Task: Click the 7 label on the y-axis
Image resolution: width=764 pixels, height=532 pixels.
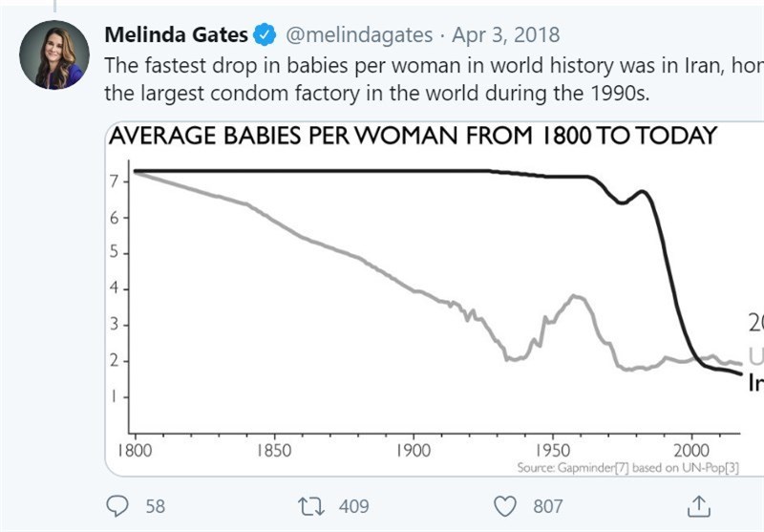Action: 112,181
